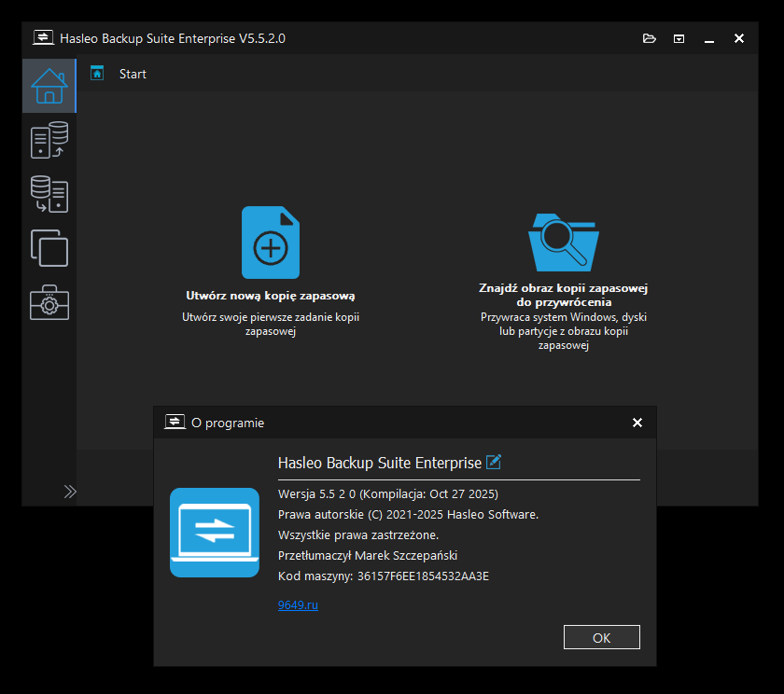Open the Home sidebar tab
Viewport: 784px width, 694px height.
[49, 86]
